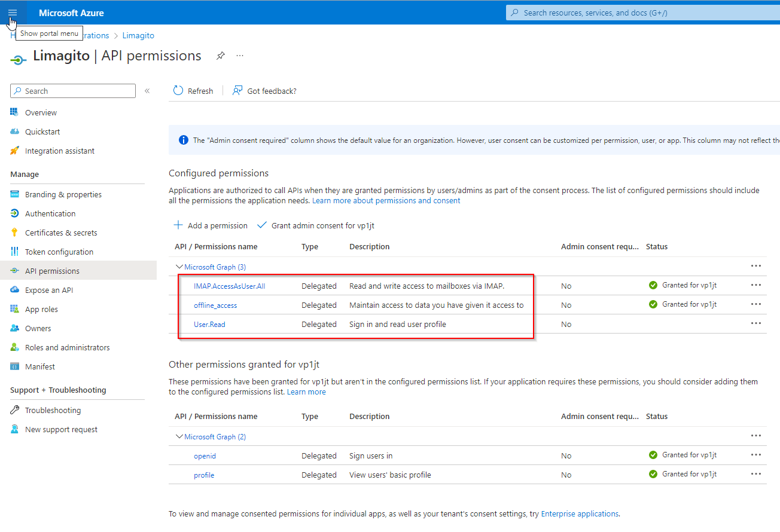This screenshot has height=532, width=780.
Task: Open the offline_access permission link
Action: pos(215,305)
